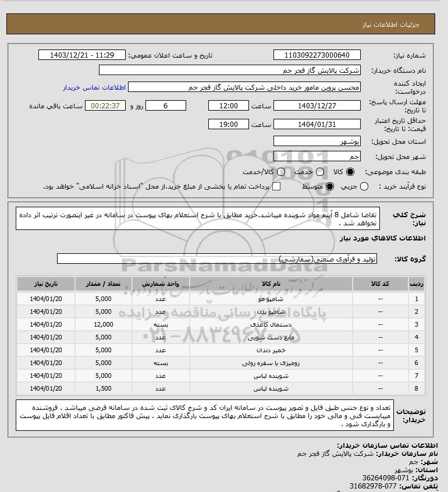Click the بسته unit in row 6

coord(161,363)
